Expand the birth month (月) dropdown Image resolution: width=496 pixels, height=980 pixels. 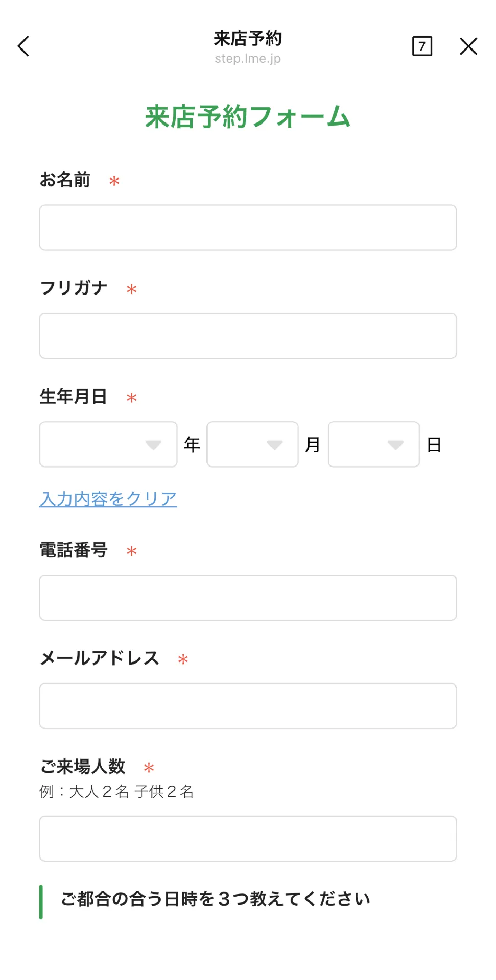(x=252, y=445)
